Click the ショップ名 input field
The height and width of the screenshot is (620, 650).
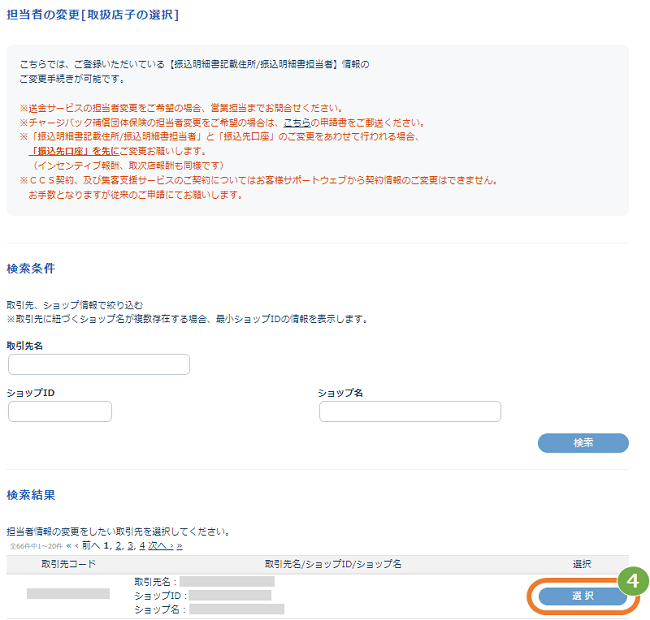coord(410,411)
